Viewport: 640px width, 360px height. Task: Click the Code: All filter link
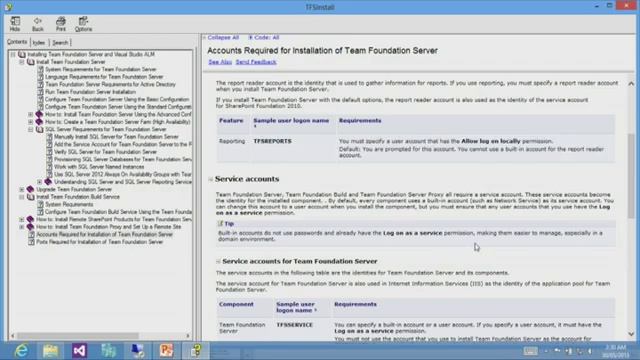click(x=267, y=38)
